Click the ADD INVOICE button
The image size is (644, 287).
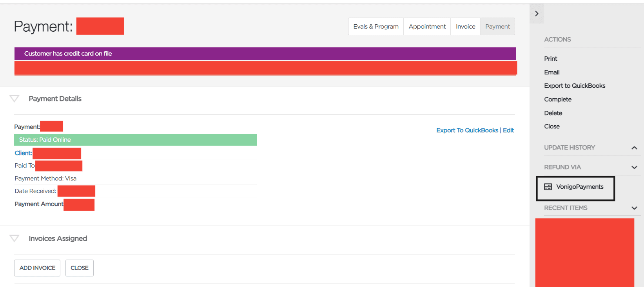(x=37, y=268)
